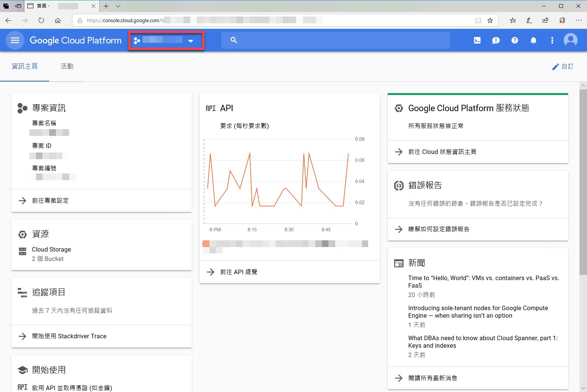587x392 pixels.
Task: Click the search magnifier icon
Action: click(x=234, y=40)
